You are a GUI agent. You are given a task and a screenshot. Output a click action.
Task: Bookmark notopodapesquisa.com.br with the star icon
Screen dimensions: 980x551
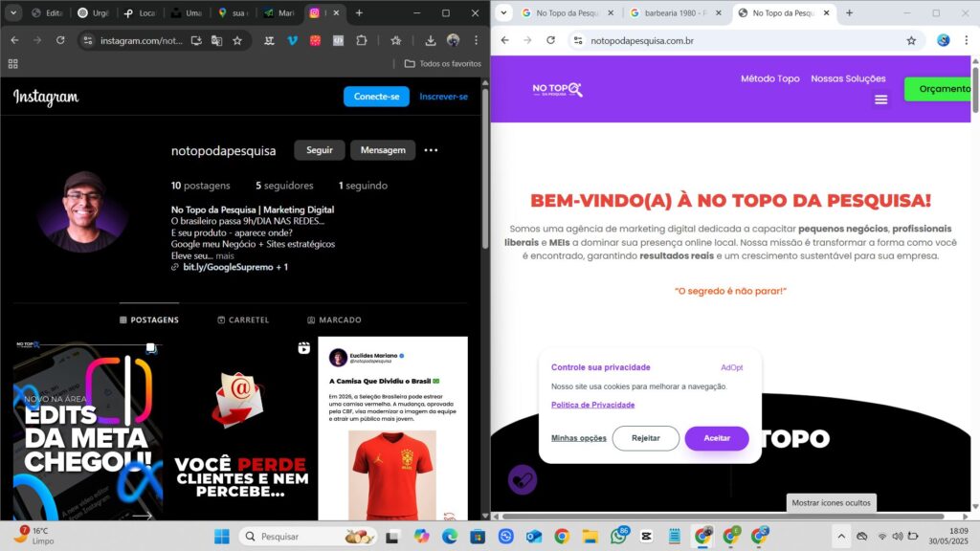(x=911, y=40)
